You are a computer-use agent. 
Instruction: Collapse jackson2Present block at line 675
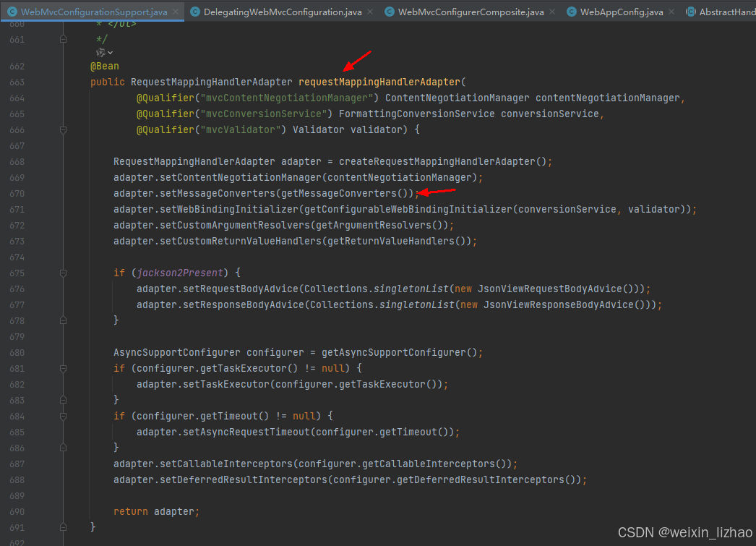pyautogui.click(x=63, y=273)
